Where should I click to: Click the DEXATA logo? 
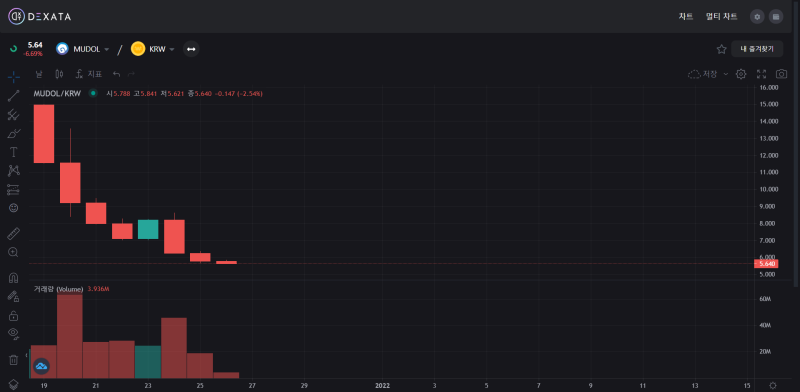pyautogui.click(x=39, y=16)
